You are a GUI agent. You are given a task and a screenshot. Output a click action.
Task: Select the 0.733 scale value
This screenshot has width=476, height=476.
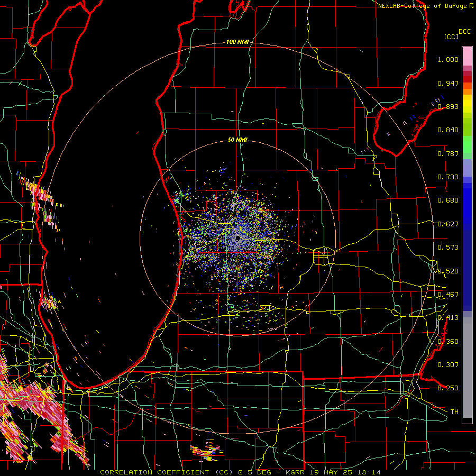448,177
